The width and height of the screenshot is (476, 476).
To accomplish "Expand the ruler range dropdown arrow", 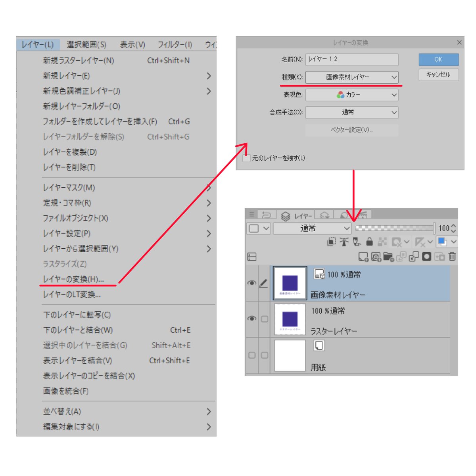I will 430,242.
